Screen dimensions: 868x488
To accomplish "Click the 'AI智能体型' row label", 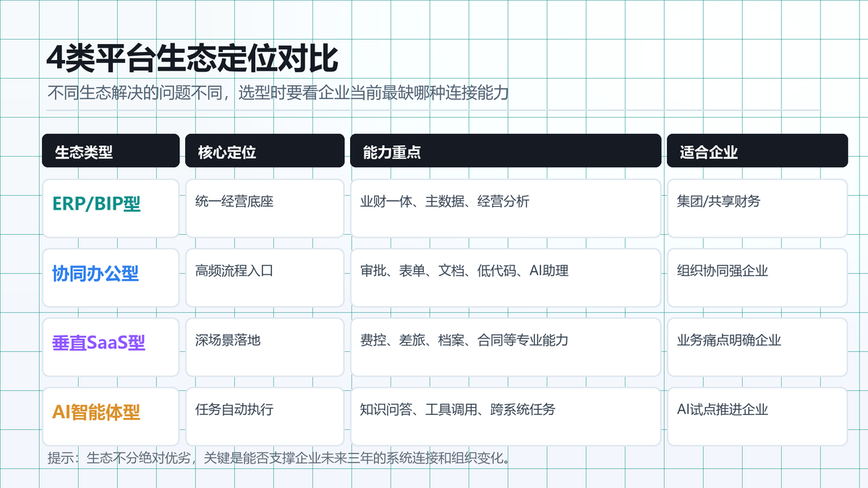I will pyautogui.click(x=111, y=416).
